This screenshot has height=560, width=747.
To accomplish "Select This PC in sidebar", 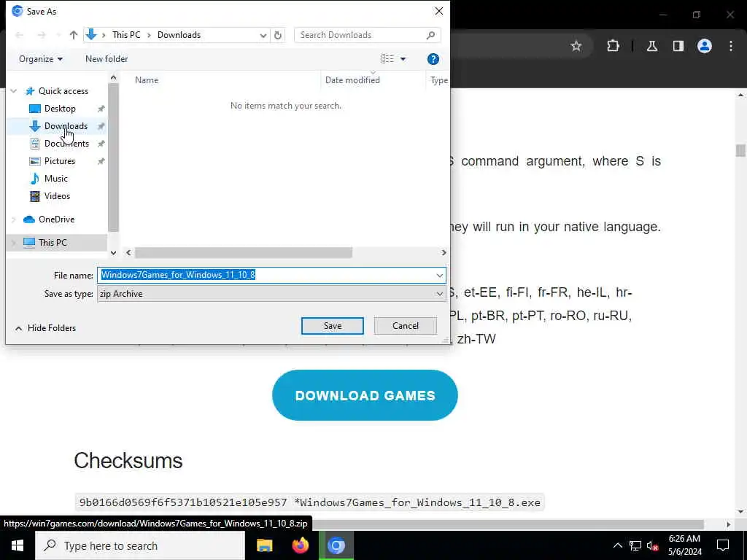I will tap(53, 243).
